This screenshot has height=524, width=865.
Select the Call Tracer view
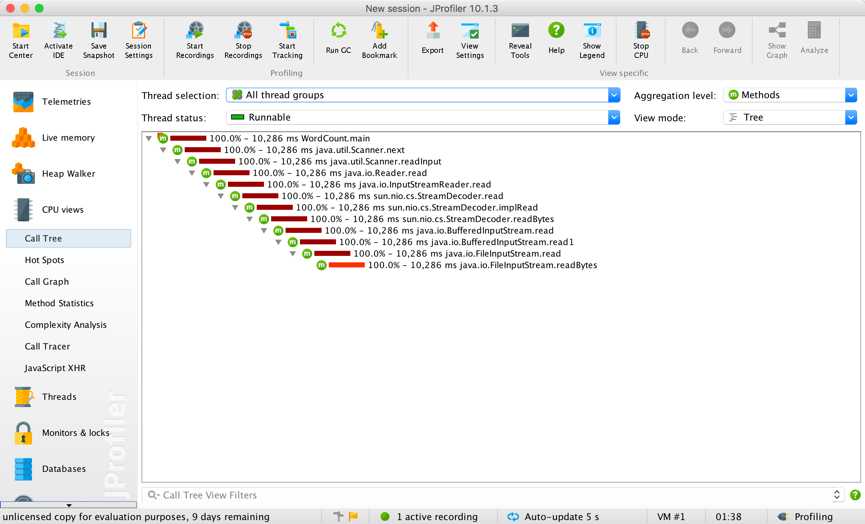[x=47, y=346]
